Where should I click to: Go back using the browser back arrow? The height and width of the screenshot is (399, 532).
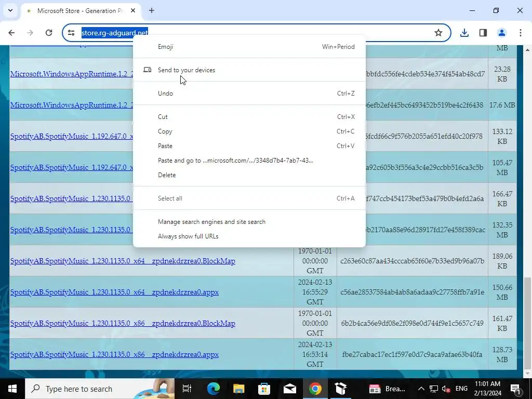tap(11, 33)
